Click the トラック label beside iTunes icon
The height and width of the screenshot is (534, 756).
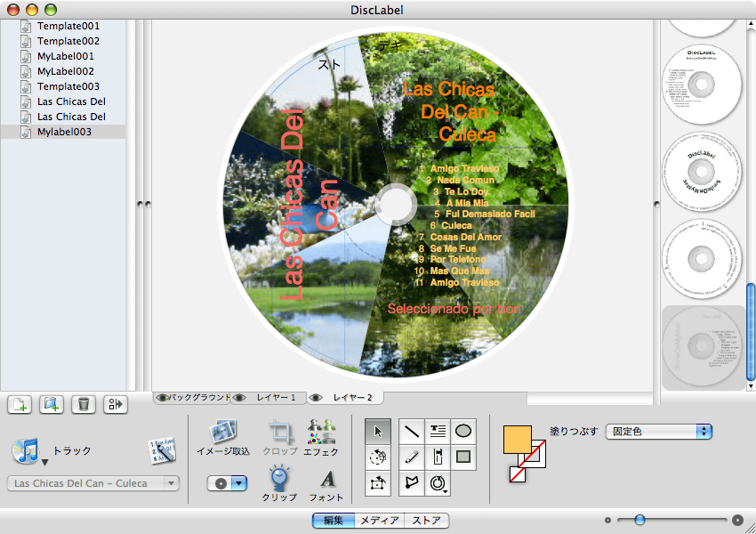(x=71, y=450)
